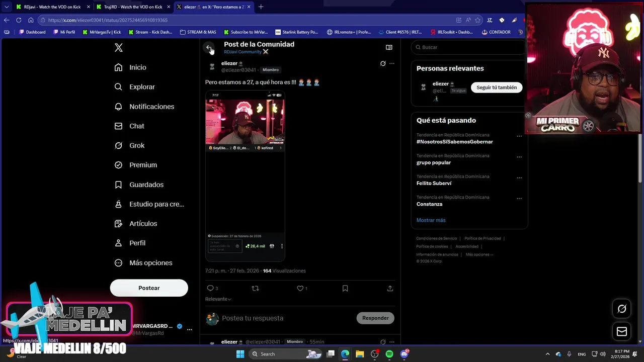Click the Postear button

tap(149, 288)
